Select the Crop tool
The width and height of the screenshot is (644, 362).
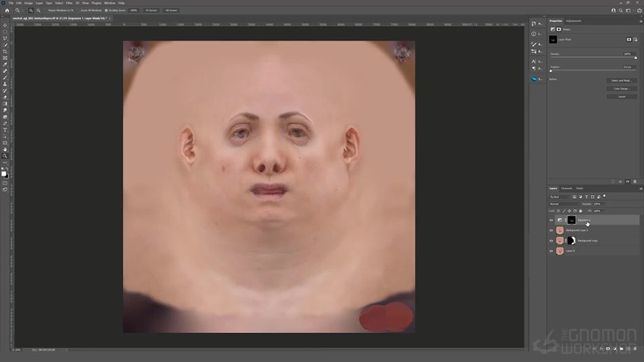[5, 51]
